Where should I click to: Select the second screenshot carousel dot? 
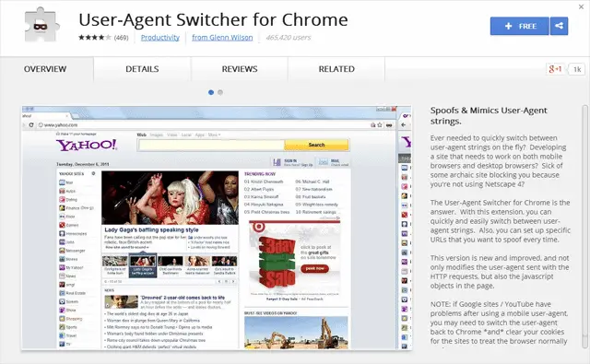click(220, 92)
